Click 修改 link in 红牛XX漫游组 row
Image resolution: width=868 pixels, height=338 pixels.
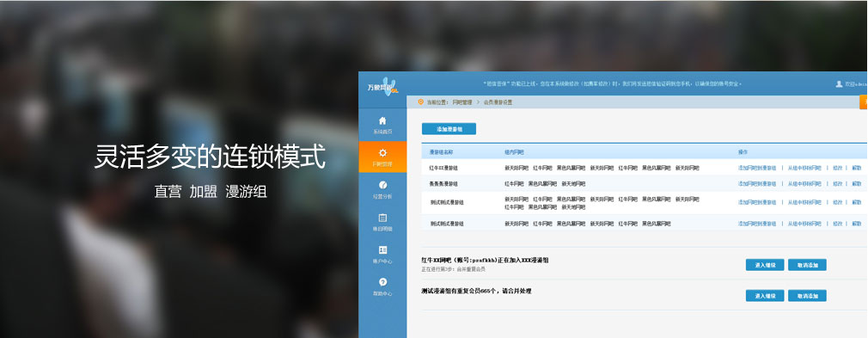point(838,168)
